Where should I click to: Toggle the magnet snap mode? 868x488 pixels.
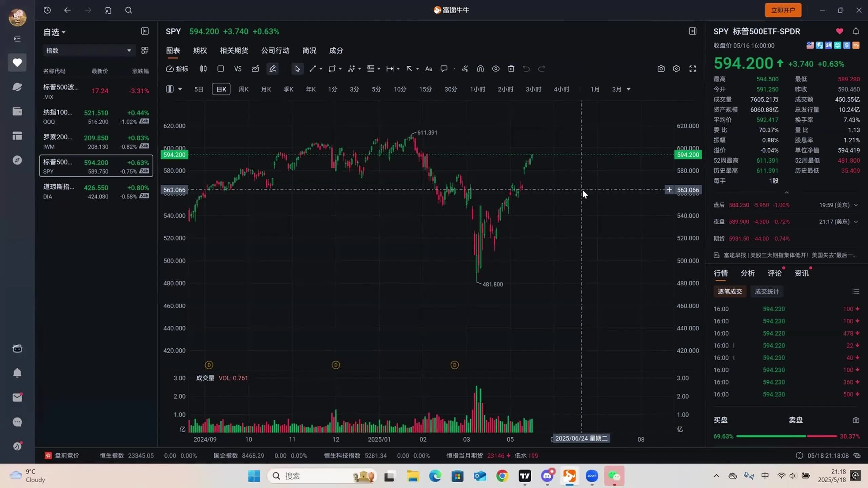[480, 69]
